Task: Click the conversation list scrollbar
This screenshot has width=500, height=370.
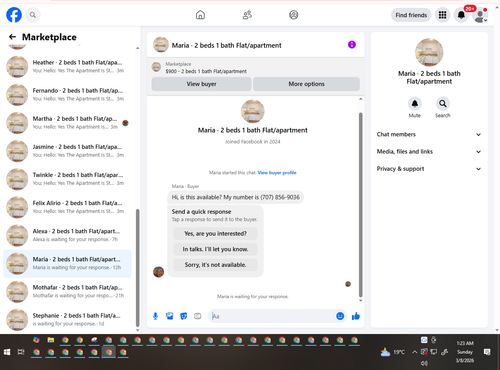Action: point(137,268)
